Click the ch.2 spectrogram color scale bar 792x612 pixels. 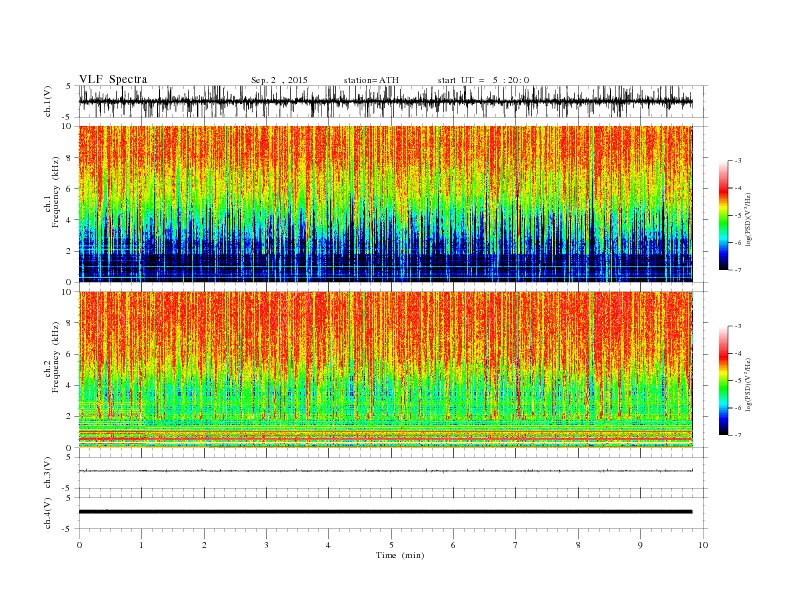point(724,380)
